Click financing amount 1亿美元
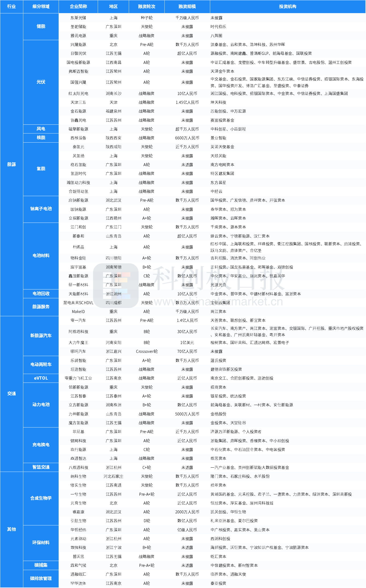 tap(187, 343)
